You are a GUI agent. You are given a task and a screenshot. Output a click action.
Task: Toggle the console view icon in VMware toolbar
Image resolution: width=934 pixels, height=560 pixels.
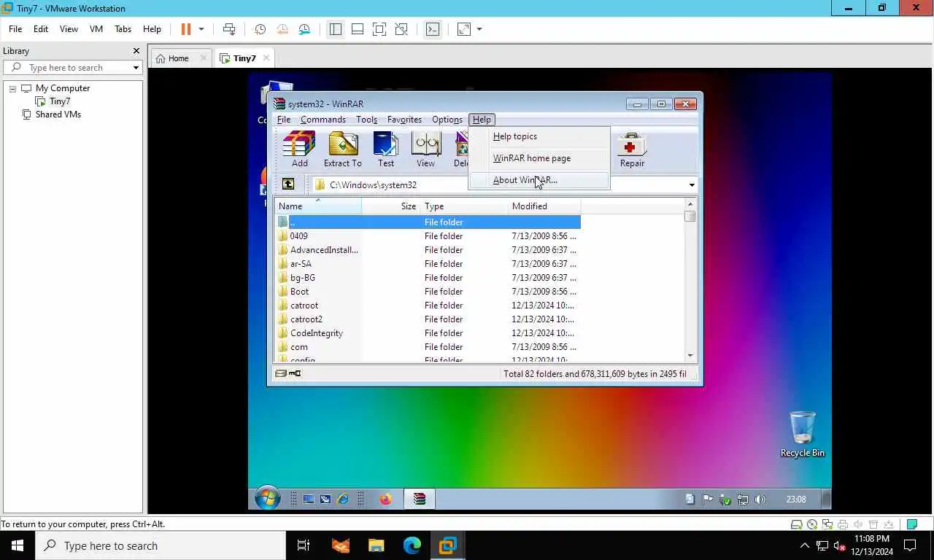pos(433,29)
